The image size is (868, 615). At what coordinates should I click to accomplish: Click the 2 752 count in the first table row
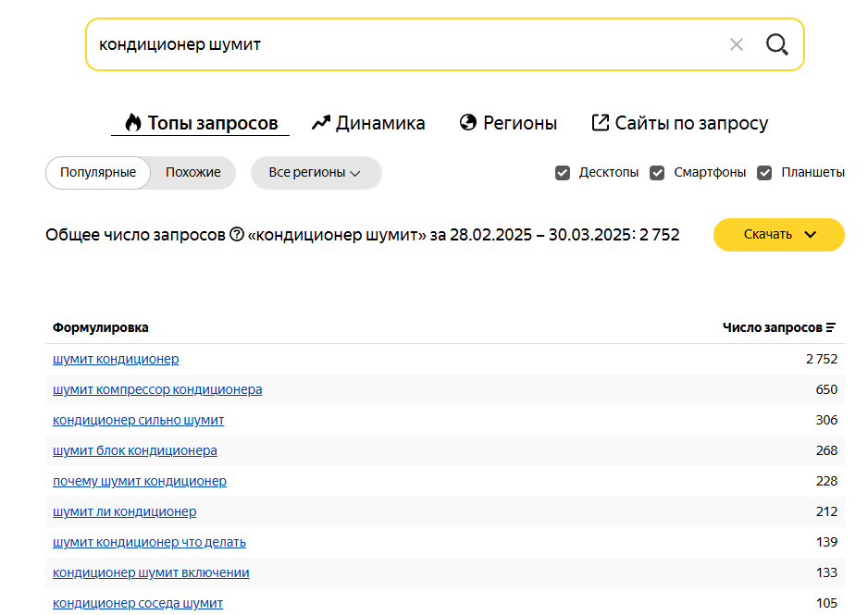[x=822, y=359]
